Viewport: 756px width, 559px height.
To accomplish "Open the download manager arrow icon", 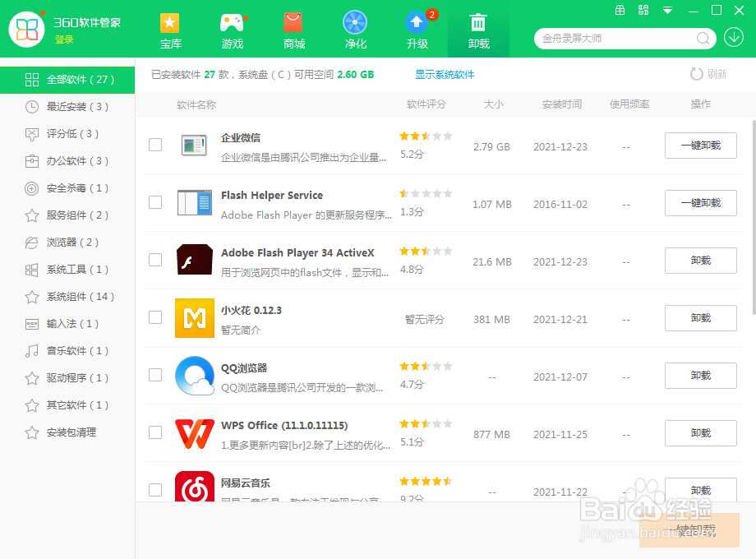I will [x=733, y=38].
